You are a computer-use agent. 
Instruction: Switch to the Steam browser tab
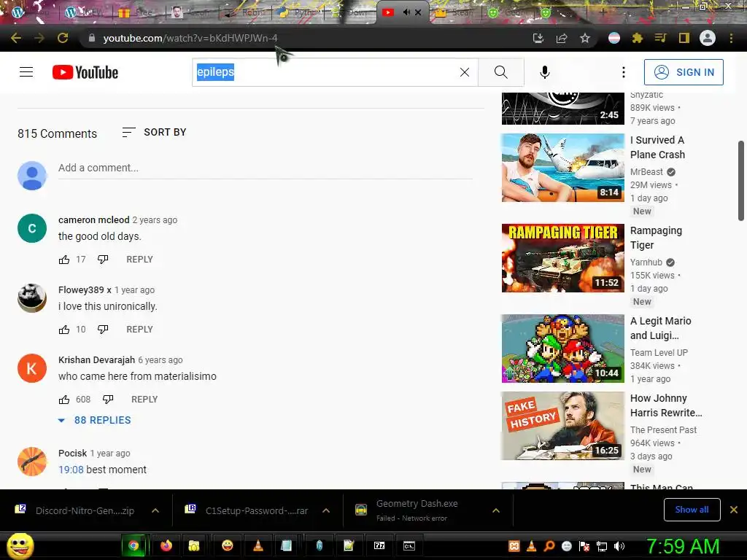[455, 12]
